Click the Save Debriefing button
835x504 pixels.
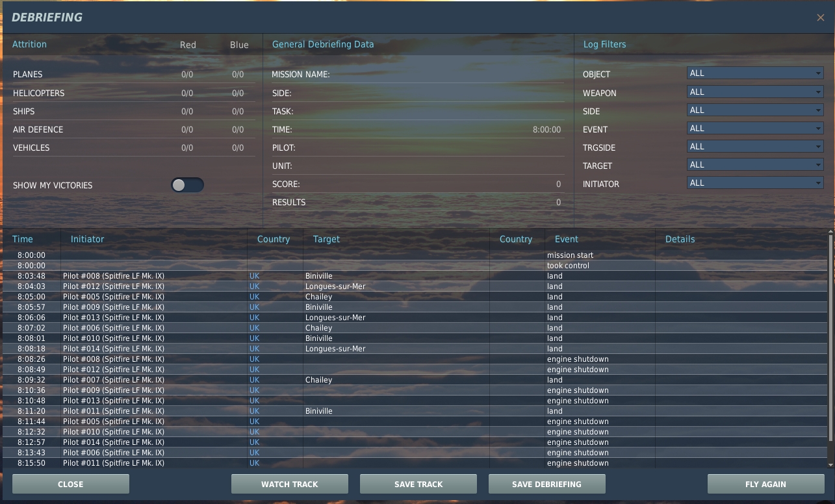click(x=547, y=484)
